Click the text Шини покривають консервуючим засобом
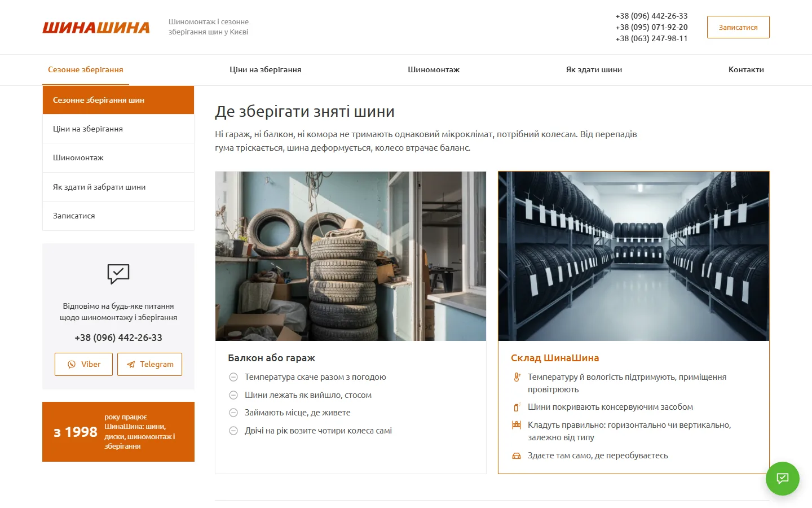The height and width of the screenshot is (508, 812). 610,407
